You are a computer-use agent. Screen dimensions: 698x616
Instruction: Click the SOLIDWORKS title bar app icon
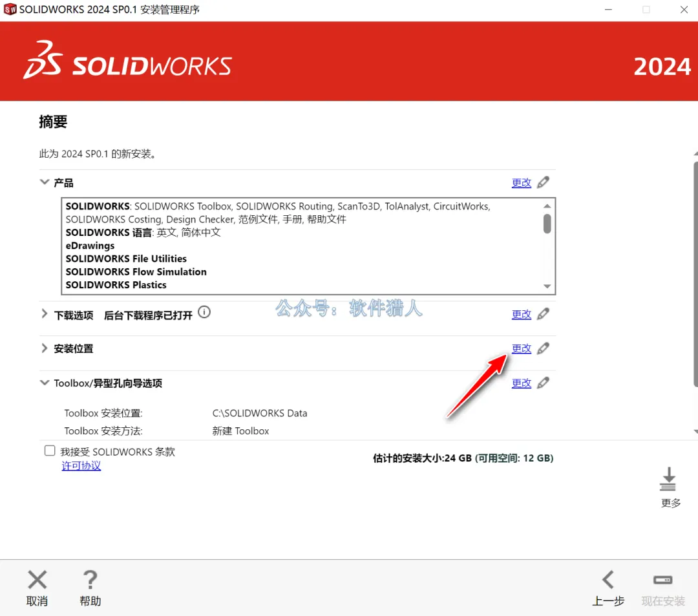point(10,9)
